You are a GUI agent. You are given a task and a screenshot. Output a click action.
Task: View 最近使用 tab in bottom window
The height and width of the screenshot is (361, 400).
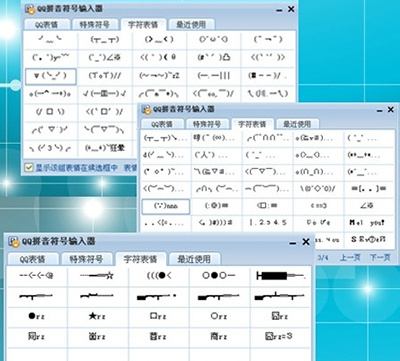[194, 259]
